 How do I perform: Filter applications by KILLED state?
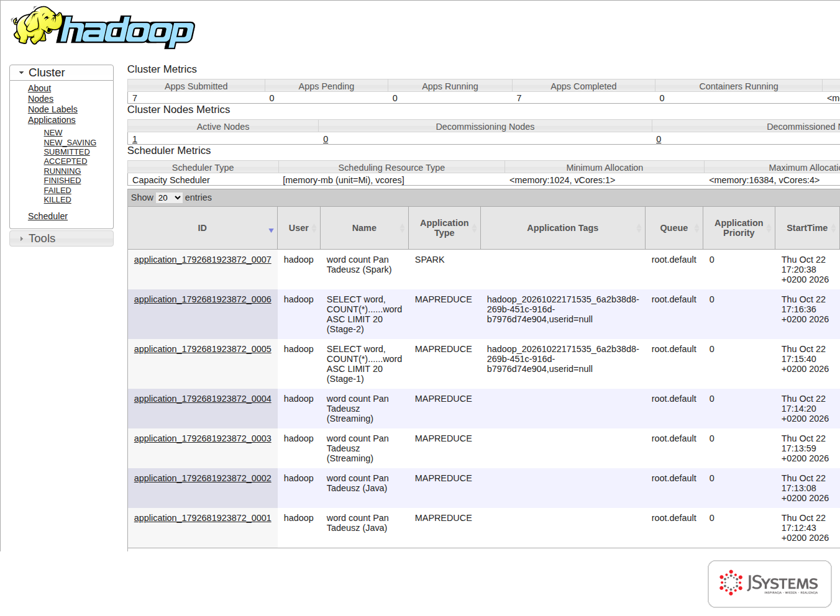[x=57, y=200]
